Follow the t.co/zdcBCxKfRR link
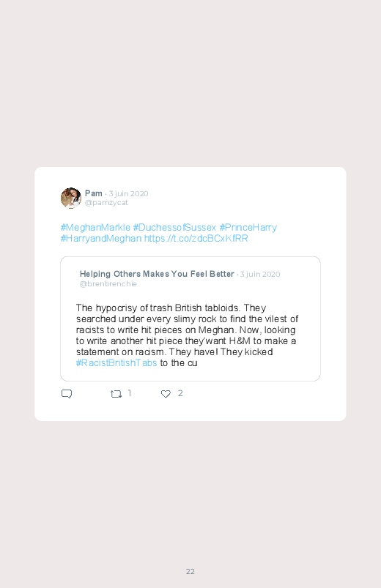The height and width of the screenshot is (588, 381). click(x=196, y=239)
